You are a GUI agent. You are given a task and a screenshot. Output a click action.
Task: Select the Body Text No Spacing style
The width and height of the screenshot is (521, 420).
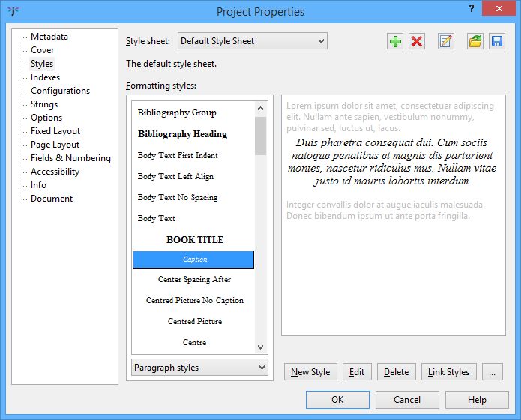(193, 197)
